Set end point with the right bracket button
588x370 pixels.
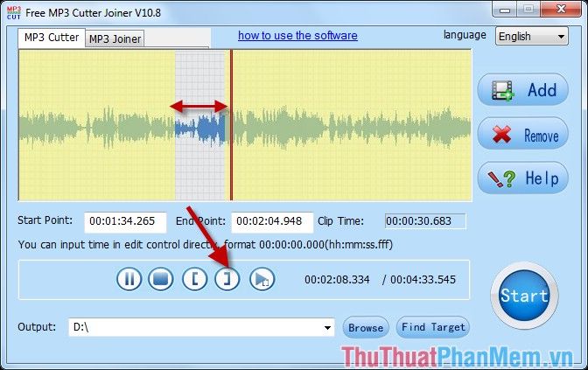tap(227, 279)
